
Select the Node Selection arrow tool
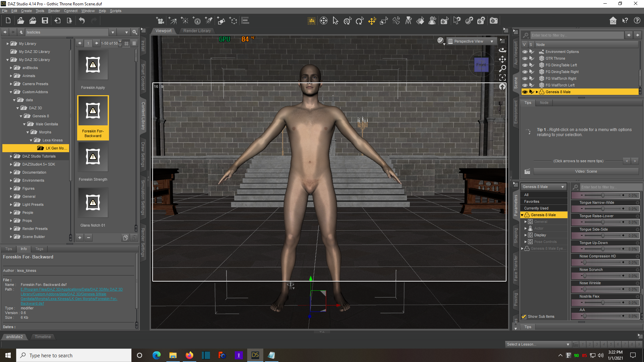coord(335,21)
